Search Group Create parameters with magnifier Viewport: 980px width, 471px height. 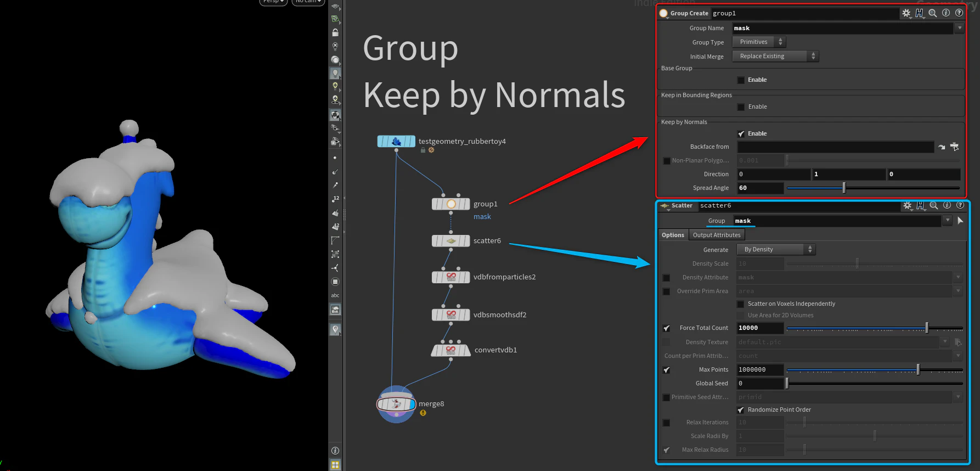(x=933, y=13)
